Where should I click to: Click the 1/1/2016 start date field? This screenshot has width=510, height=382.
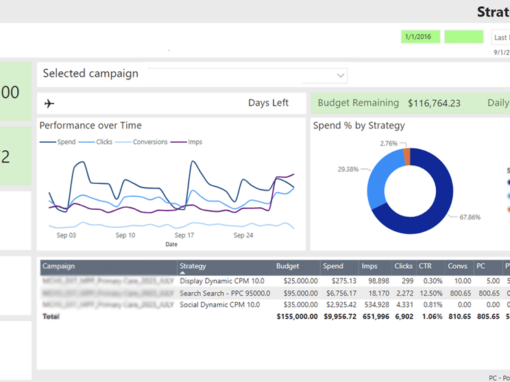pos(420,37)
